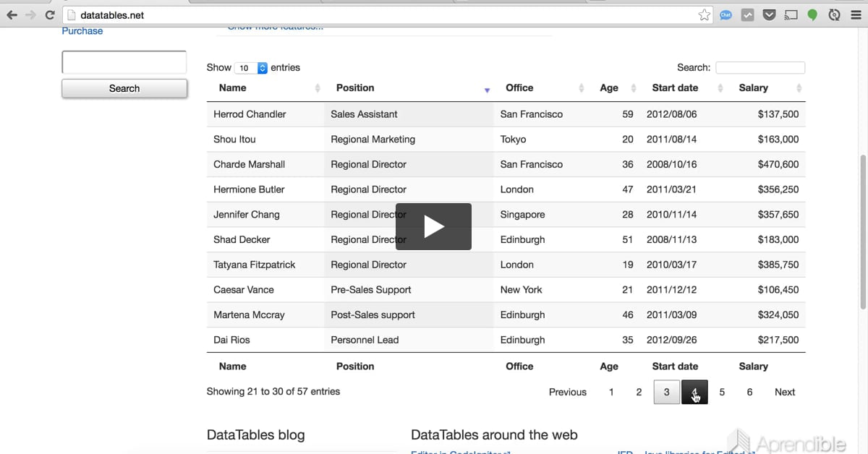This screenshot has width=868, height=454.
Task: Click the Showing 21 to 30 of 57 entries text
Action: pyautogui.click(x=273, y=392)
